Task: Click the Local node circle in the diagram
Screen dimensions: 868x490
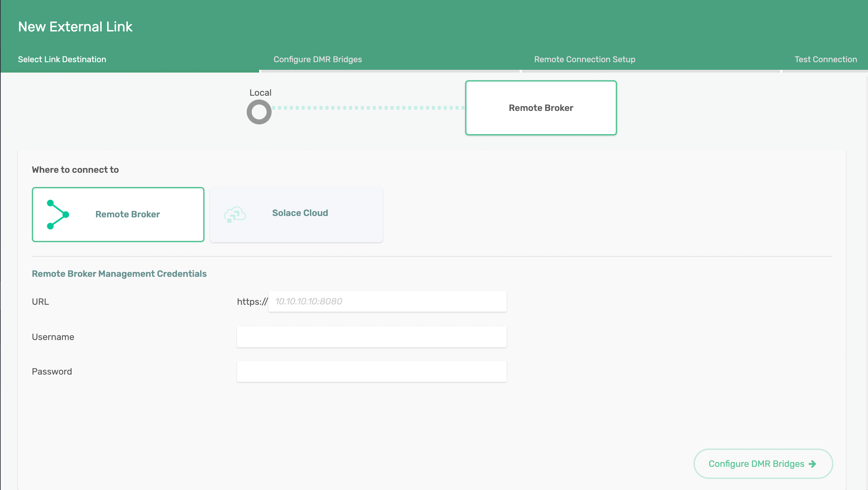Action: tap(258, 112)
